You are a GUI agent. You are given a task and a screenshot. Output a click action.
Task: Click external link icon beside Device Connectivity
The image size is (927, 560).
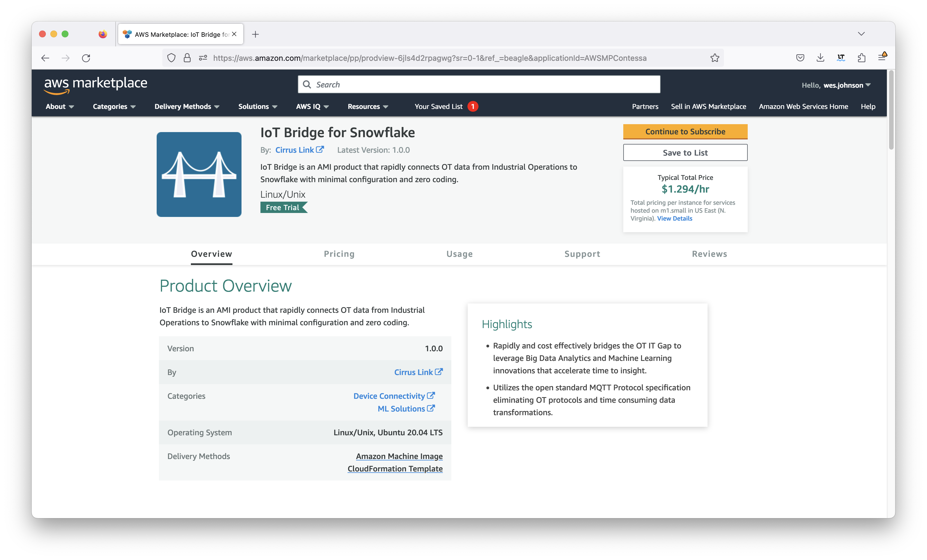[x=431, y=396]
